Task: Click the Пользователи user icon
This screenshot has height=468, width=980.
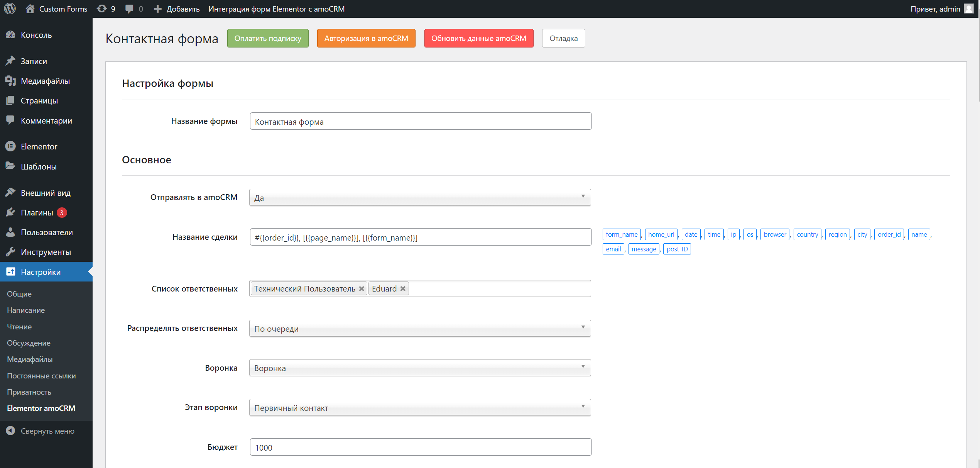Action: coord(10,232)
